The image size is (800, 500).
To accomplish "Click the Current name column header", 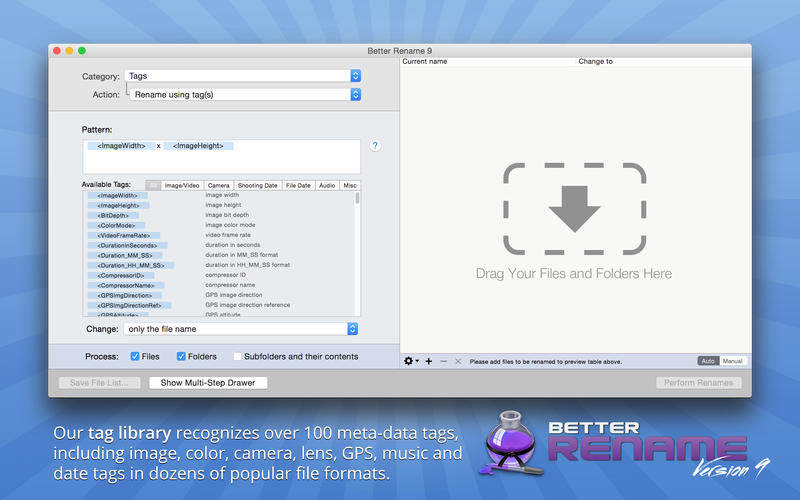I will [424, 61].
